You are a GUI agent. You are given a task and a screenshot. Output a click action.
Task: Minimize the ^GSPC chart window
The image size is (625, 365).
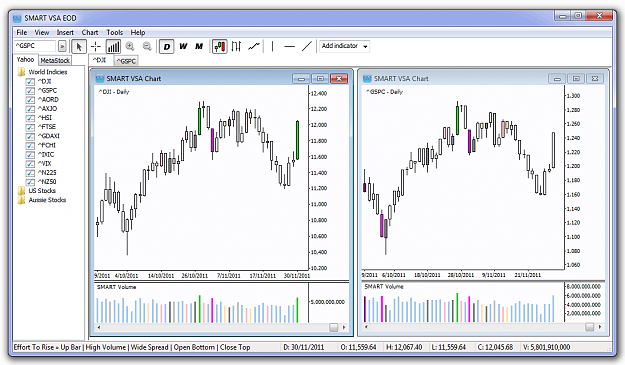(557, 78)
